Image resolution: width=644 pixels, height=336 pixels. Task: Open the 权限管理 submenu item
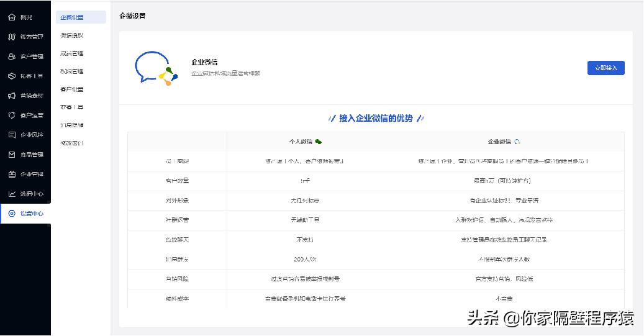pyautogui.click(x=72, y=71)
